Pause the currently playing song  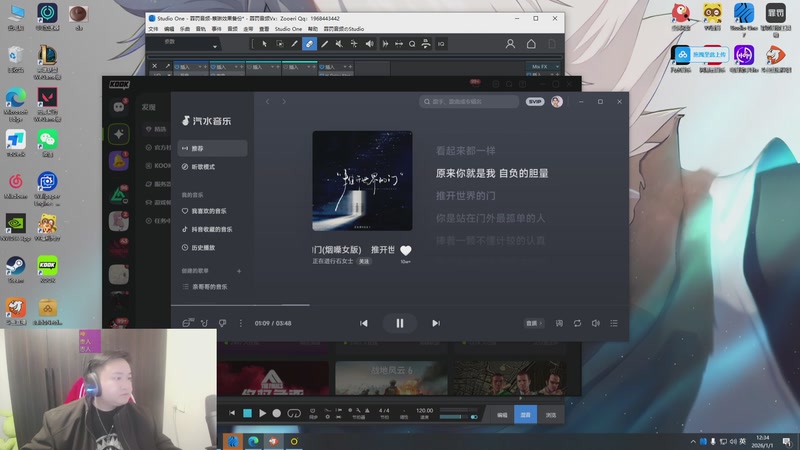[399, 323]
